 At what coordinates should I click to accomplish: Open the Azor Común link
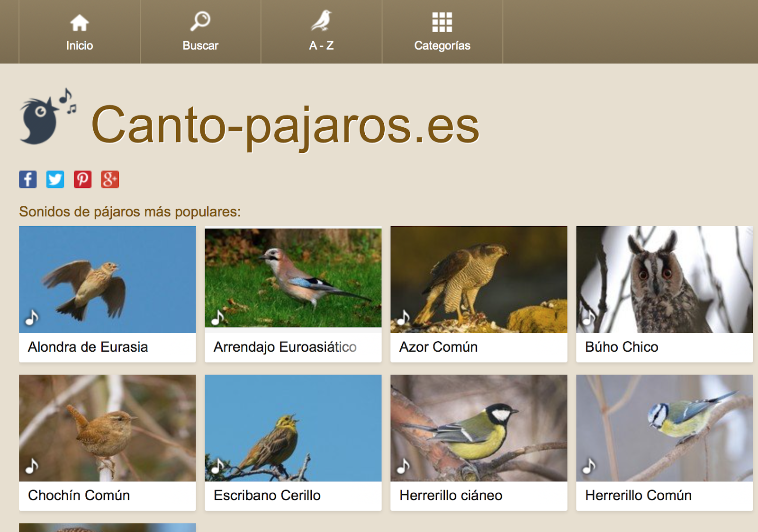click(439, 347)
